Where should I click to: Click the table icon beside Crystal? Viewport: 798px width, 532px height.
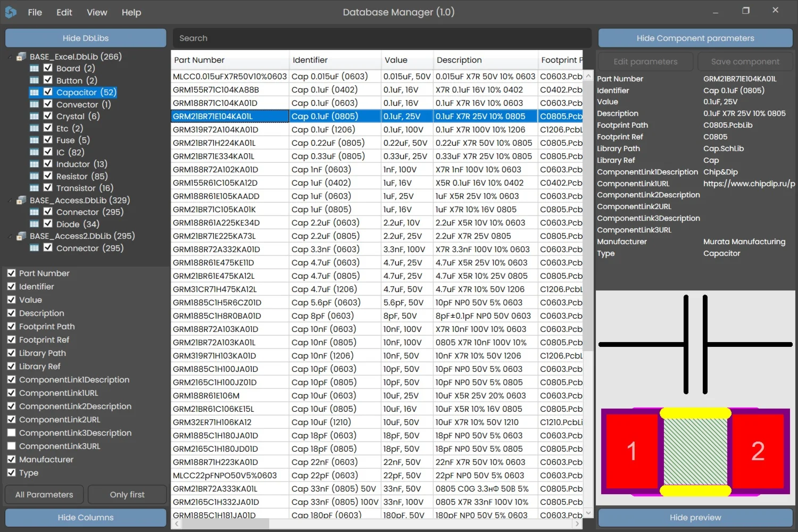[34, 117]
